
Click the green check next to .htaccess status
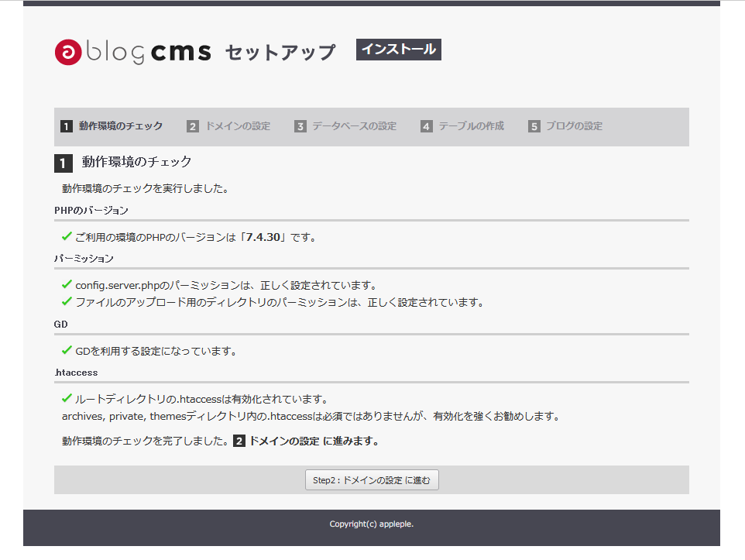(67, 398)
